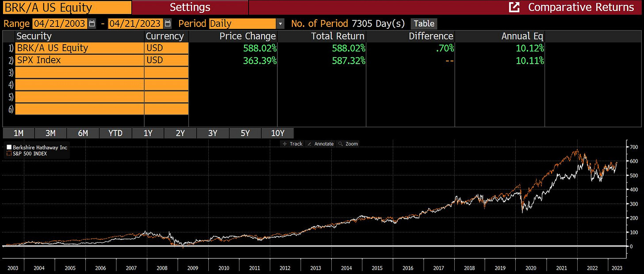Click the start date calendar icon

click(x=92, y=24)
